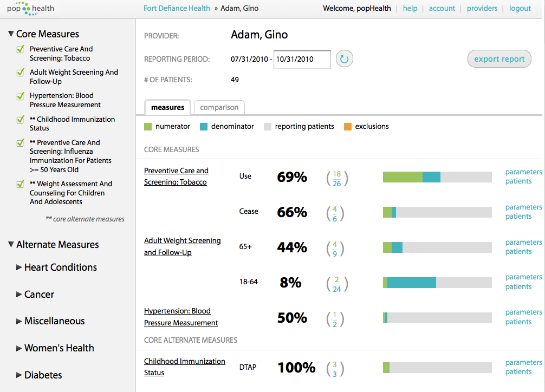Select the measures tab
The width and height of the screenshot is (545, 392).
167,107
